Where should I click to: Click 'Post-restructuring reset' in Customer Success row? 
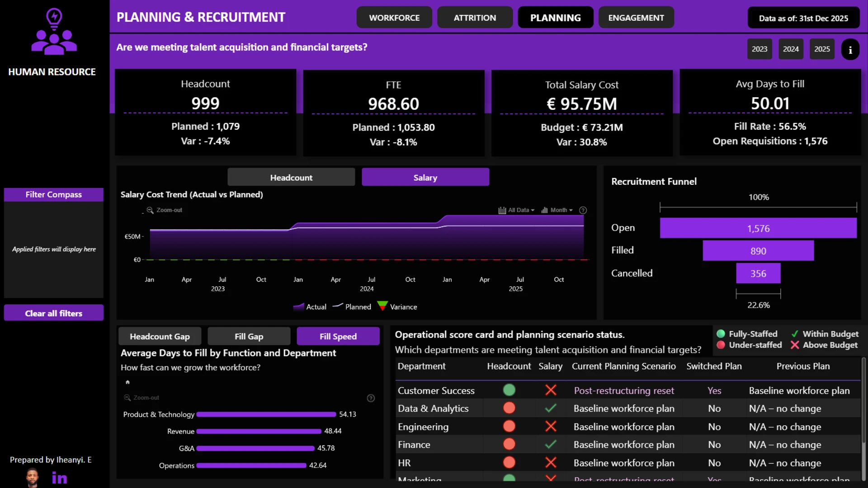624,390
